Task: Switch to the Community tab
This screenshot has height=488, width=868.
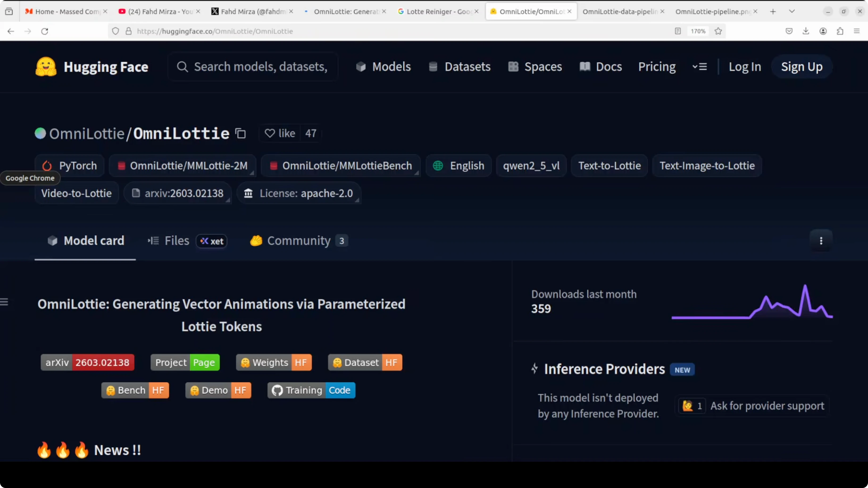Action: 298,240
